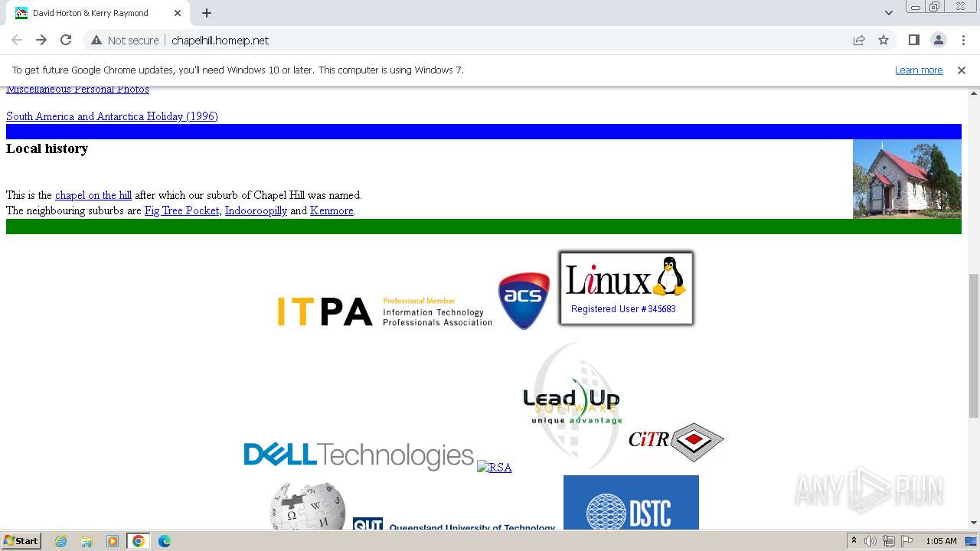The height and width of the screenshot is (551, 980).
Task: Open the network status tray icon
Action: (x=889, y=541)
